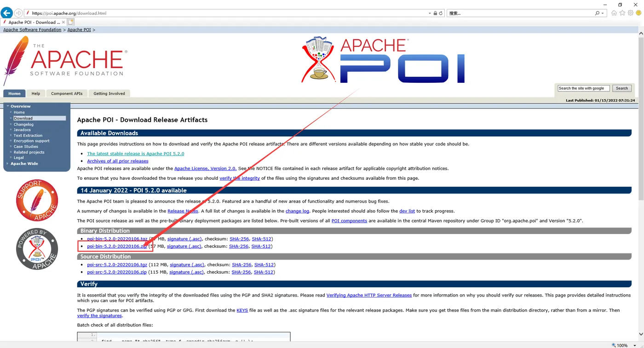This screenshot has width=644, height=348.
Task: Switch to the Help tab
Action: tap(36, 93)
